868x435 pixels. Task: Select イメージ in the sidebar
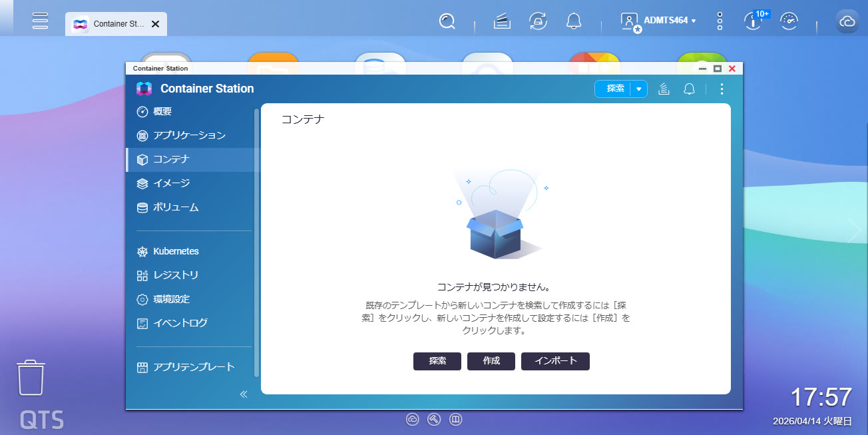(171, 183)
